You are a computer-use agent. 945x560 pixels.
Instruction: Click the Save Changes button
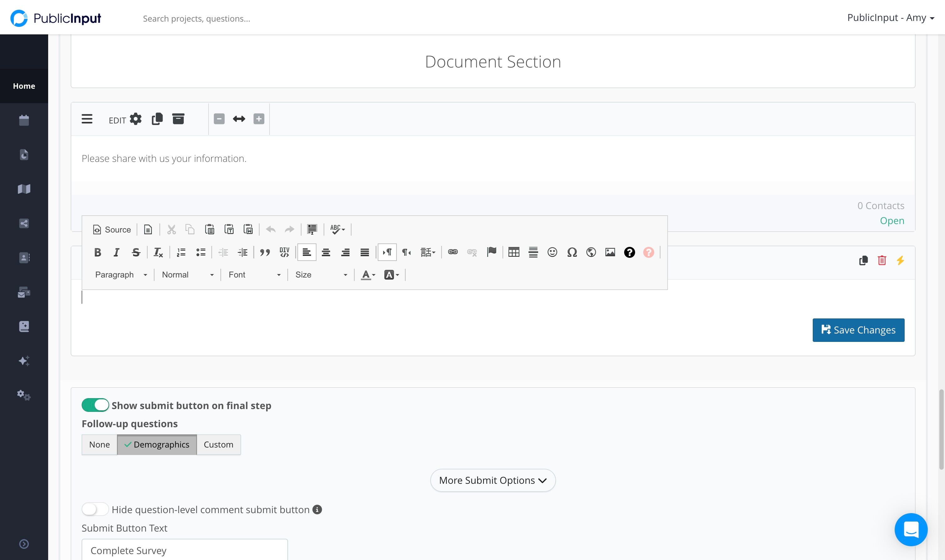pyautogui.click(x=858, y=330)
